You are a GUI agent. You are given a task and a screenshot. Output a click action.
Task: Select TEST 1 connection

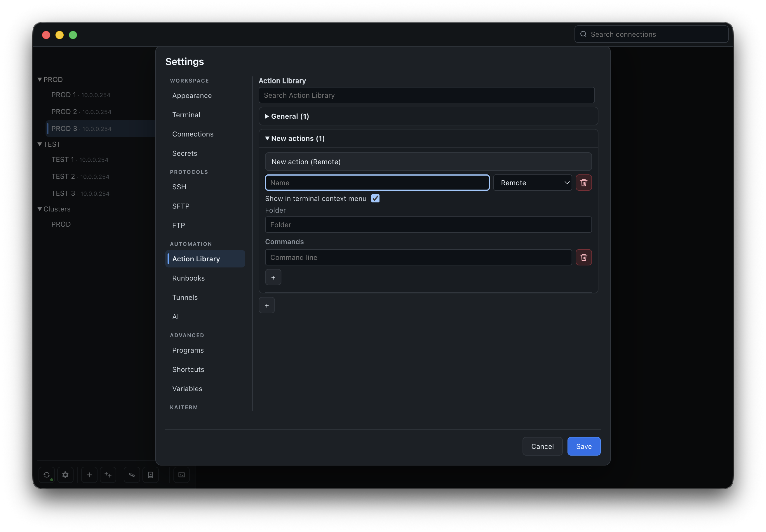pyautogui.click(x=100, y=160)
